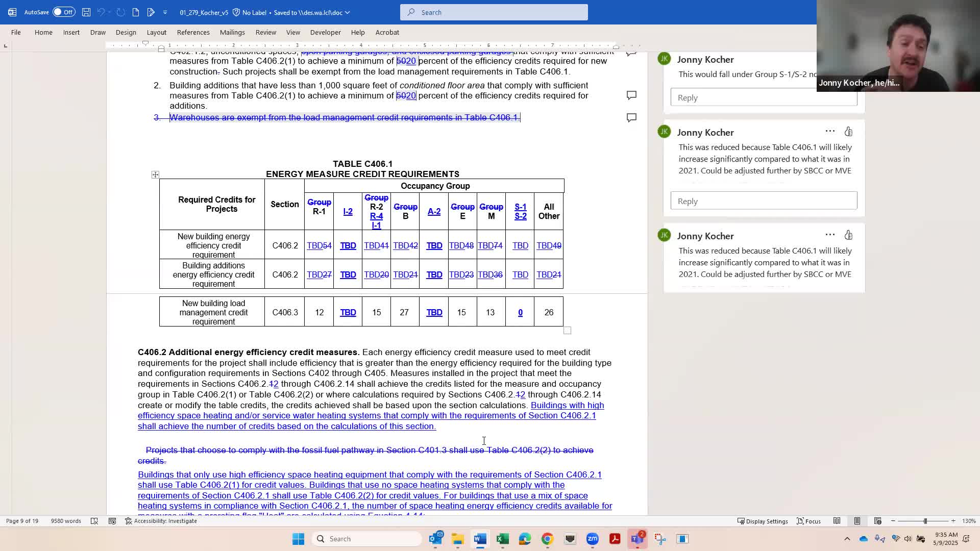980x551 pixels.
Task: Toggle Focus mode
Action: click(808, 521)
